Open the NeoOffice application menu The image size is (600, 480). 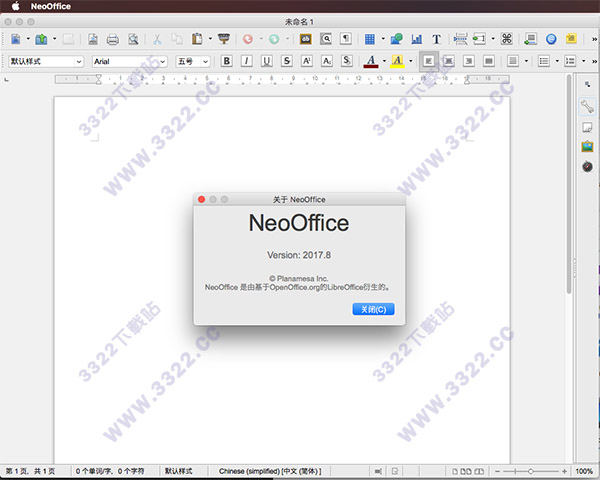[51, 6]
